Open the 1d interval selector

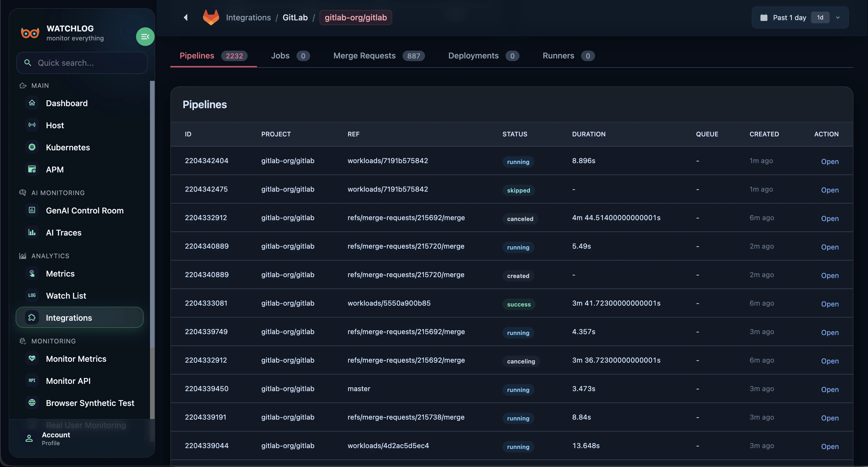coord(820,17)
